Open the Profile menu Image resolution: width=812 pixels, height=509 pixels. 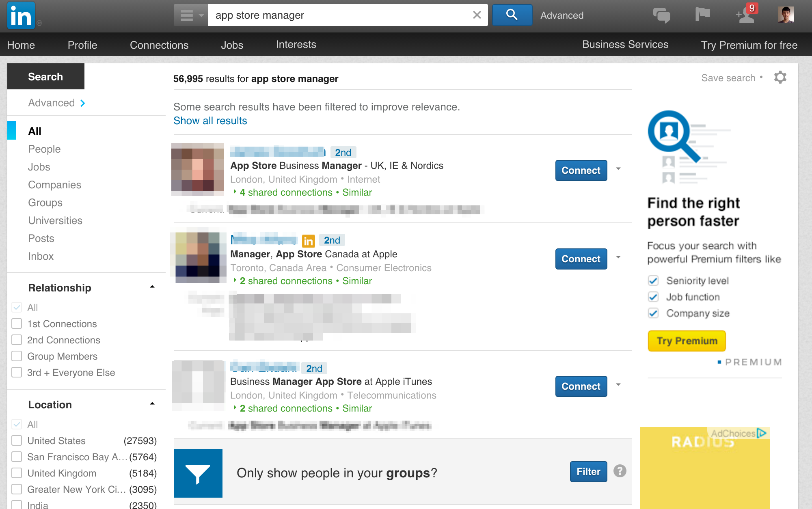coord(82,45)
